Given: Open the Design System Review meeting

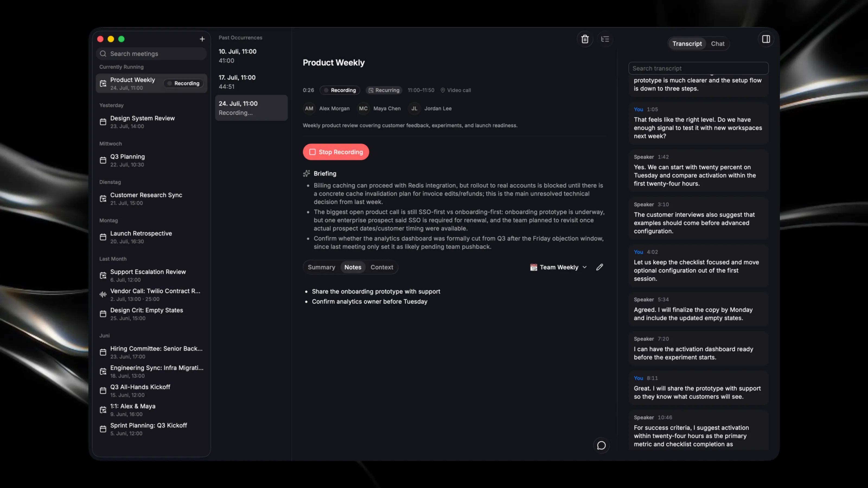Looking at the screenshot, I should [x=151, y=122].
